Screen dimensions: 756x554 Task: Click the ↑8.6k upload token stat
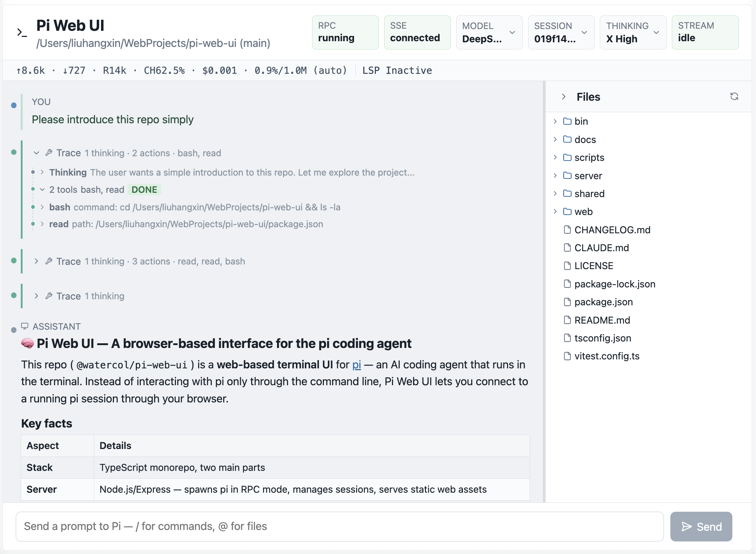(x=30, y=71)
